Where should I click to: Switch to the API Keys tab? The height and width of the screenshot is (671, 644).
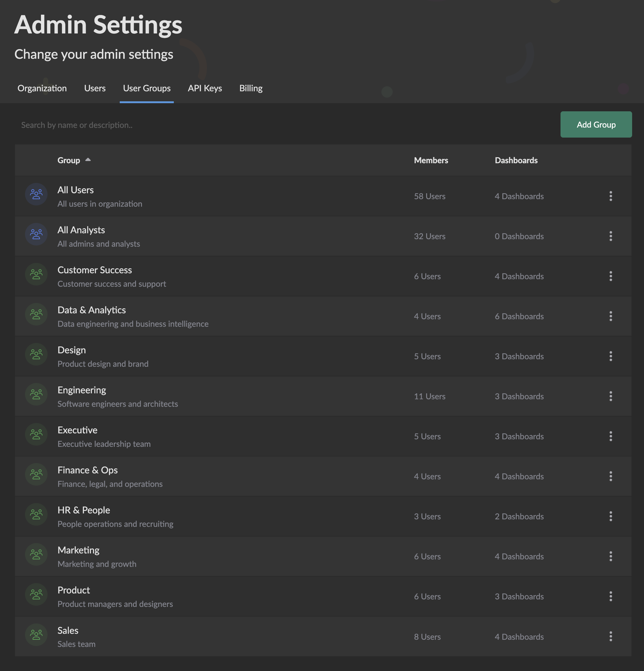click(204, 88)
